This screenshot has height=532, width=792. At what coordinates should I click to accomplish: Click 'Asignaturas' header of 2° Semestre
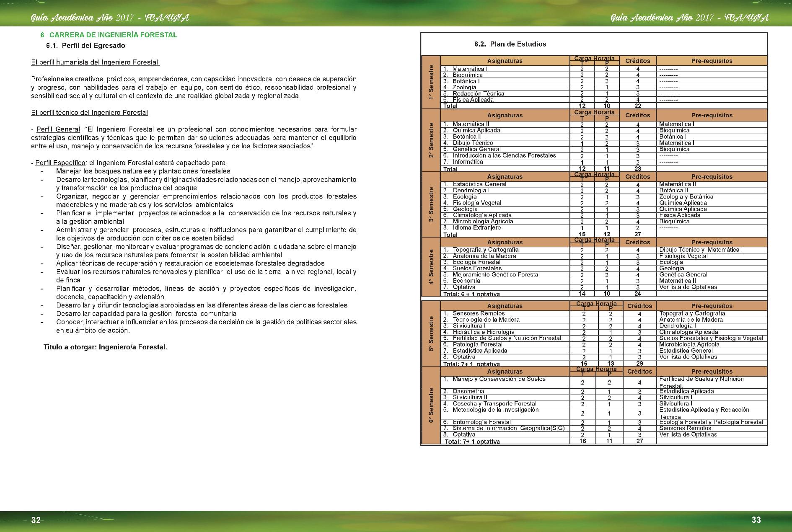505,115
